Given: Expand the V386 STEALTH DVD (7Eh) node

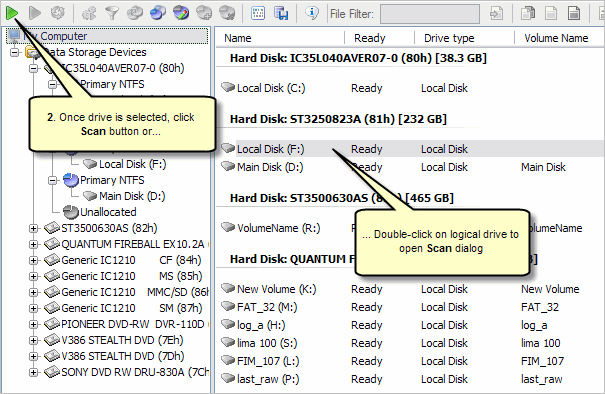Looking at the screenshot, I should pos(34,340).
